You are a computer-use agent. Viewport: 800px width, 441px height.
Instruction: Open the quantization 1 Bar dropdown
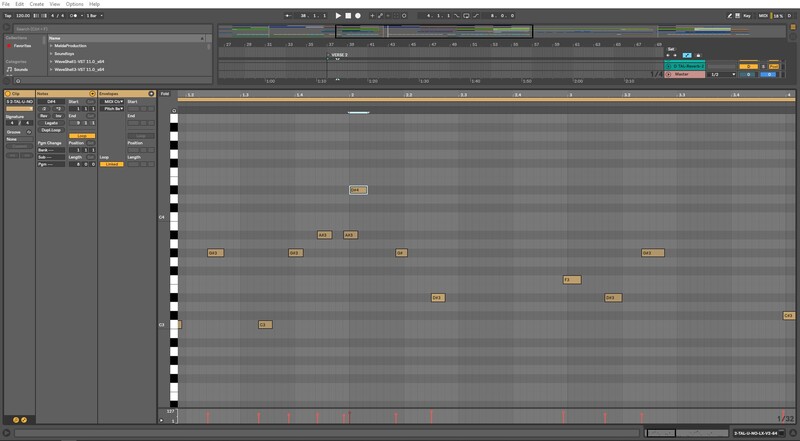[93, 16]
